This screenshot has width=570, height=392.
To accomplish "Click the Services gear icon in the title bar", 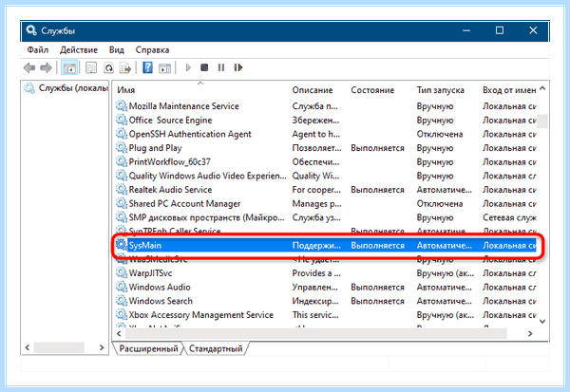I will point(31,30).
